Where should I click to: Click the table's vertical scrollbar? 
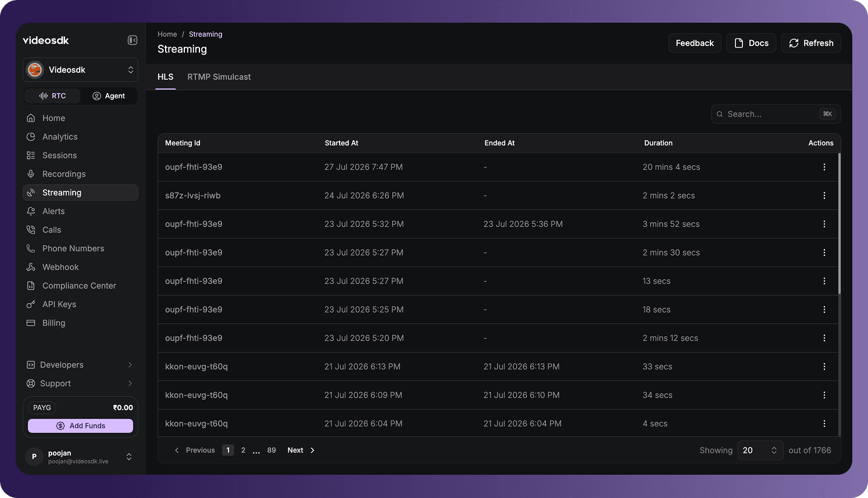pos(840,224)
